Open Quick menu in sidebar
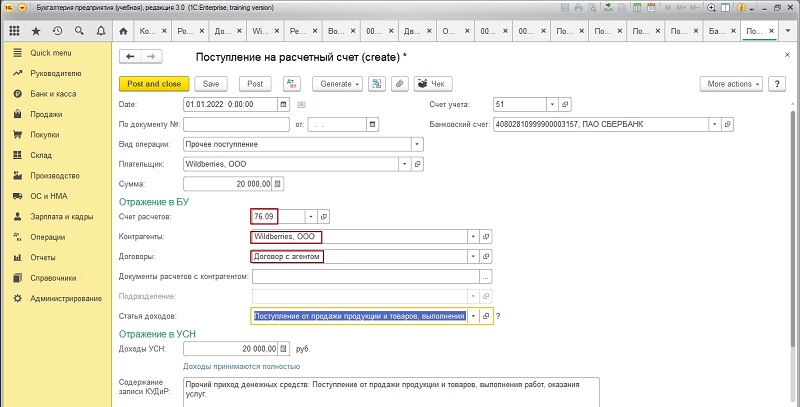The width and height of the screenshot is (800, 407). point(51,53)
